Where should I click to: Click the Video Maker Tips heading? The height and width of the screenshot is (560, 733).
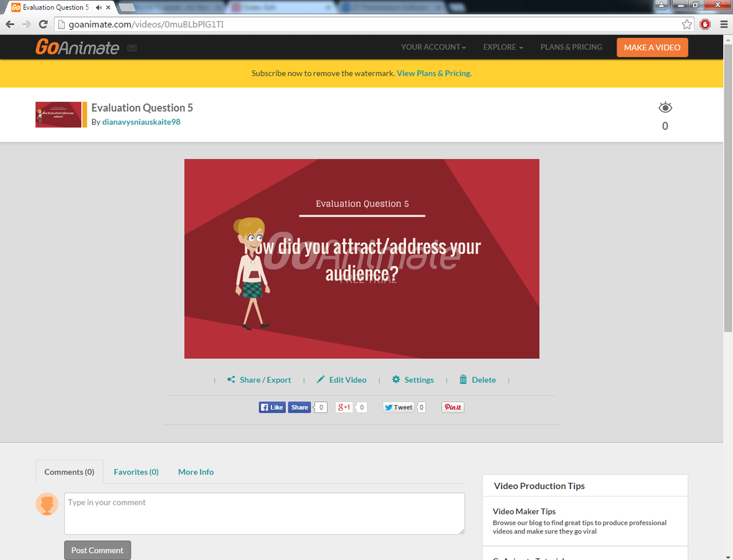tap(524, 511)
